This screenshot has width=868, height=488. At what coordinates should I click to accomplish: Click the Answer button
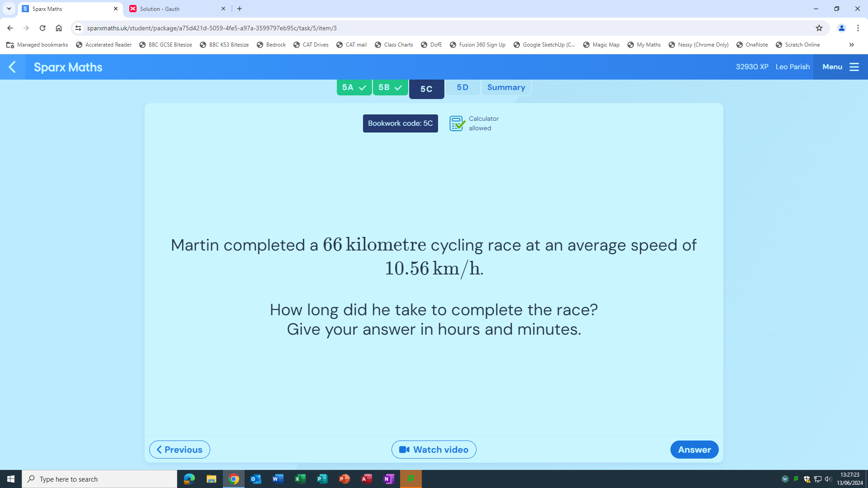(x=694, y=450)
